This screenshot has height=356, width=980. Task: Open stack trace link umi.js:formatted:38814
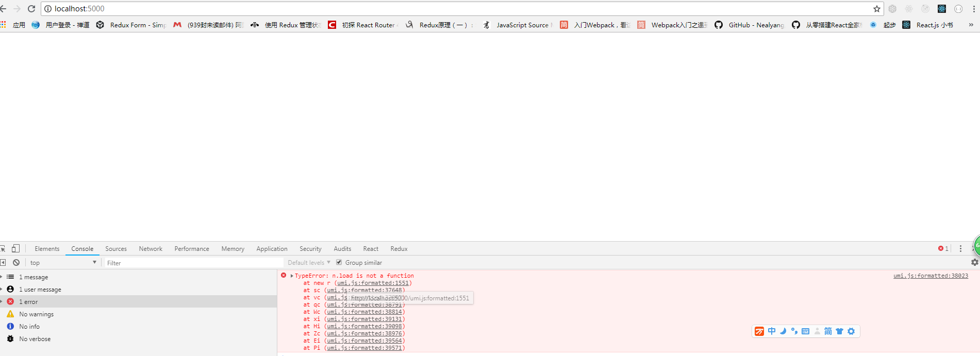click(364, 312)
